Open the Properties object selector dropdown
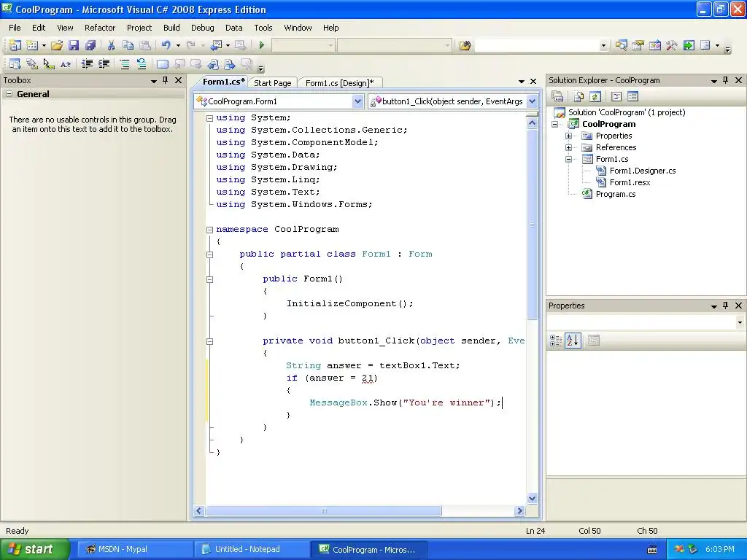The height and width of the screenshot is (560, 747). (740, 322)
